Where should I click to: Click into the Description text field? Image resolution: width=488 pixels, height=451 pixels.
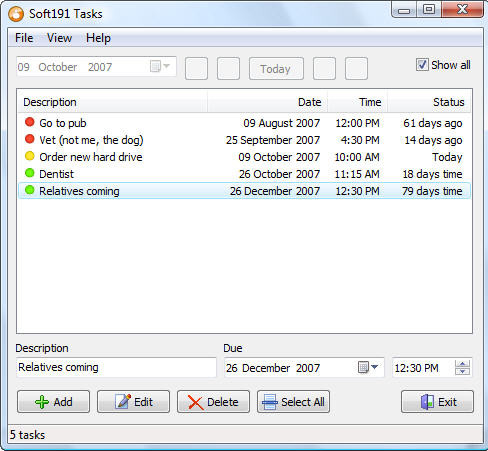116,367
